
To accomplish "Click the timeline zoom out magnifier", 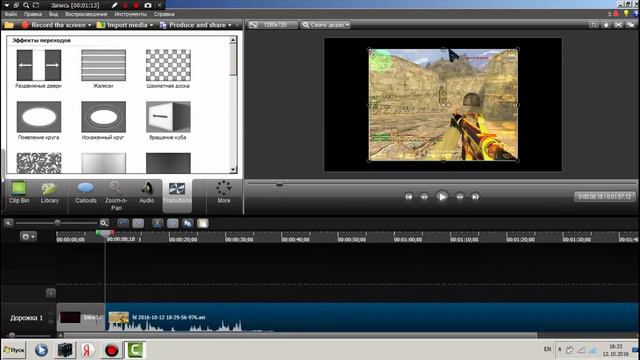I will click(8, 223).
